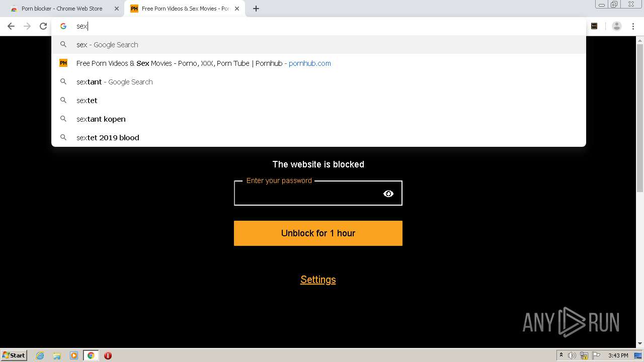Open the Action Center flag icon
Image resolution: width=644 pixels, height=362 pixels.
pyautogui.click(x=596, y=355)
